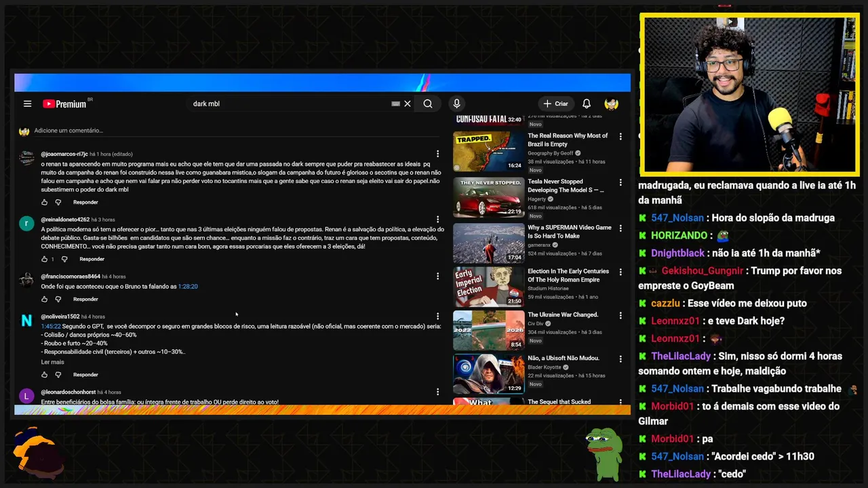
Task: Open more options for Brazil is Empty video
Action: pyautogui.click(x=620, y=136)
